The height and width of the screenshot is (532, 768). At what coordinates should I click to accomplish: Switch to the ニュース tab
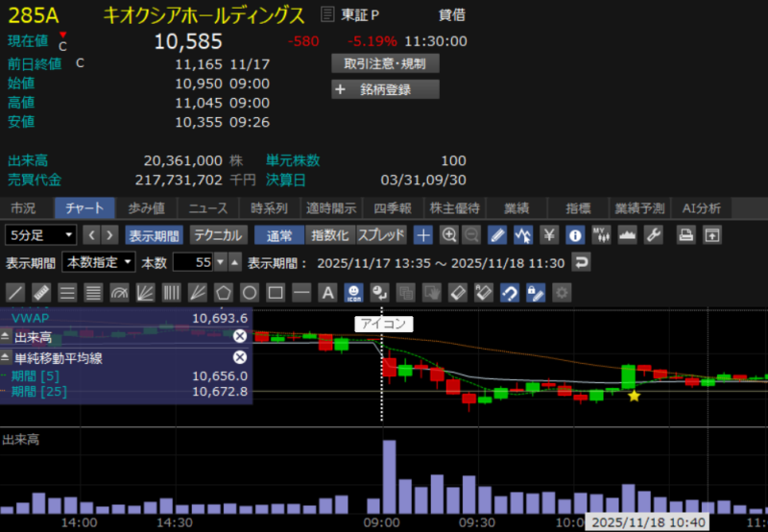pyautogui.click(x=207, y=208)
